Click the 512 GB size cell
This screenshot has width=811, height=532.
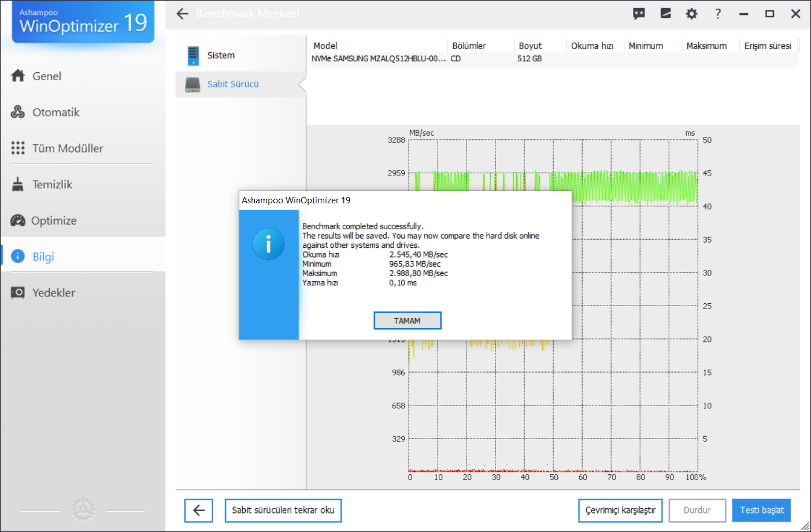click(x=529, y=59)
